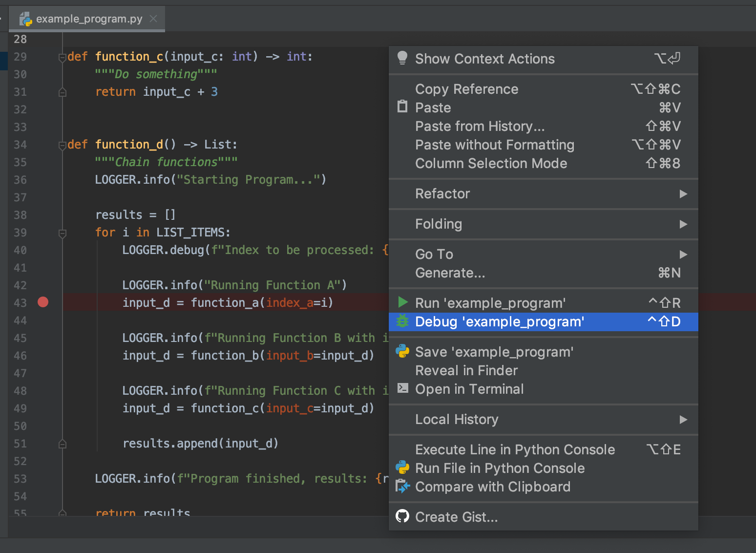Image resolution: width=756 pixels, height=553 pixels.
Task: Click the terminal icon for Open in Terminal
Action: (402, 389)
